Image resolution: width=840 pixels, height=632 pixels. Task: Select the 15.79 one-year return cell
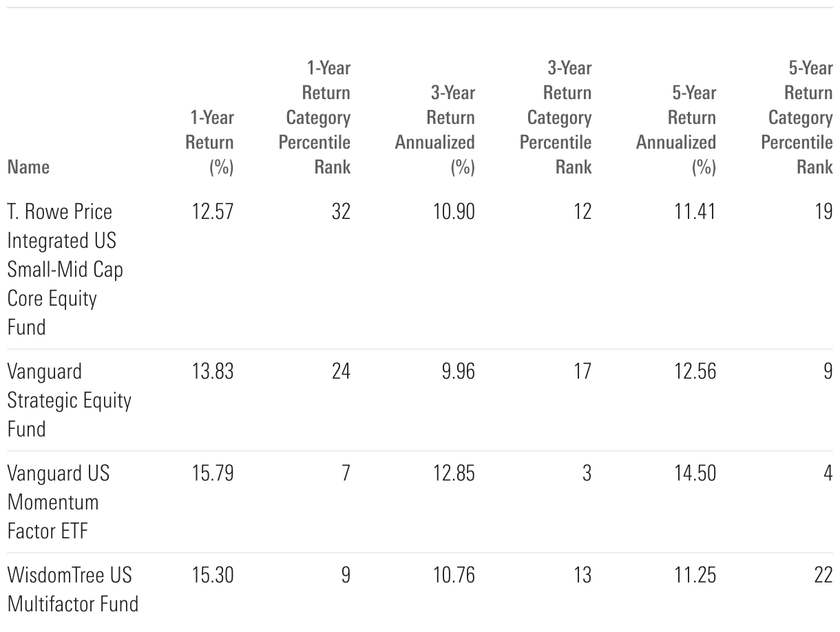[x=213, y=474]
